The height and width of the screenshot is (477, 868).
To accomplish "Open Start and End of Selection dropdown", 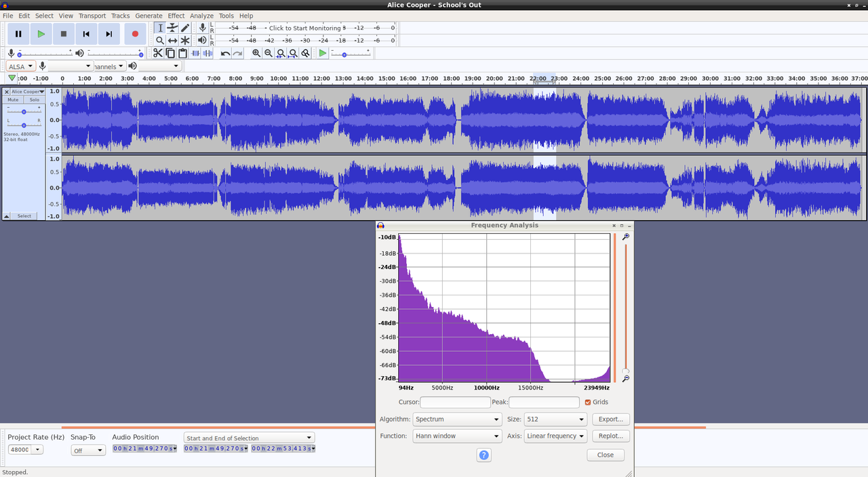I will (250, 438).
